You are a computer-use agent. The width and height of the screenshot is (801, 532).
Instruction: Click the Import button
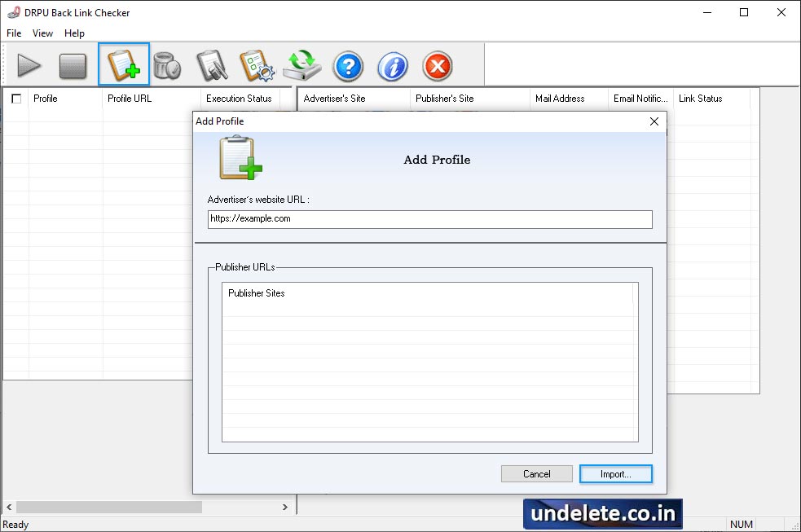(x=615, y=473)
